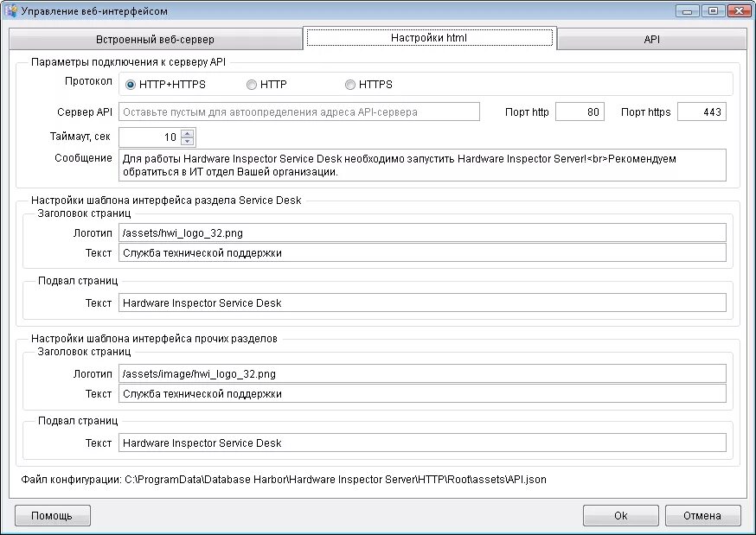Click the Параметры подключения к серверу API heading

128,62
